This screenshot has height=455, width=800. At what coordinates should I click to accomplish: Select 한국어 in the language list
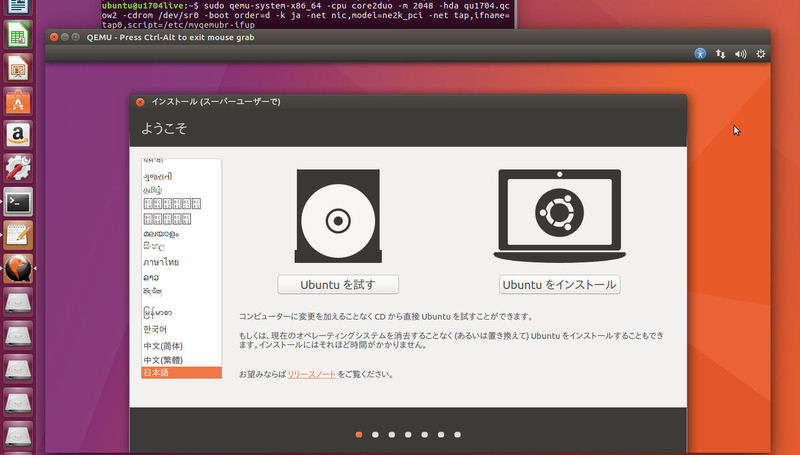point(155,330)
